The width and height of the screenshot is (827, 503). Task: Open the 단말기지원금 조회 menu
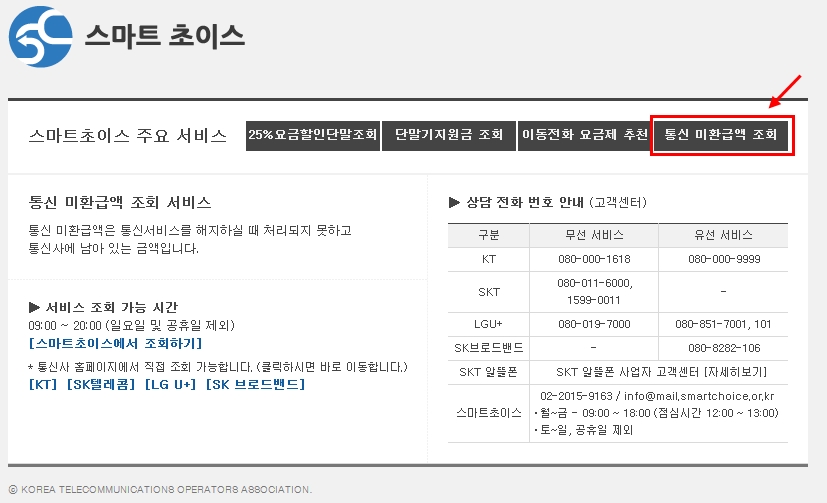point(449,136)
